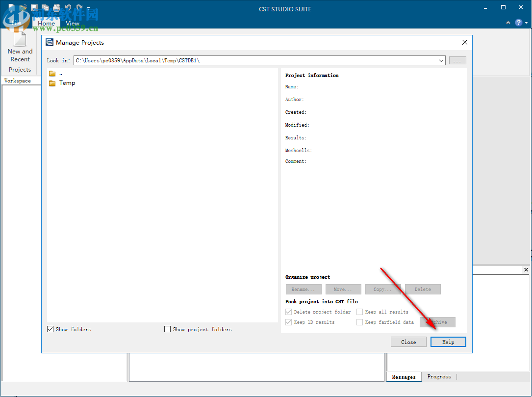The image size is (532, 397).
Task: Close the Manage Projects dialog via Close button
Action: coord(408,342)
